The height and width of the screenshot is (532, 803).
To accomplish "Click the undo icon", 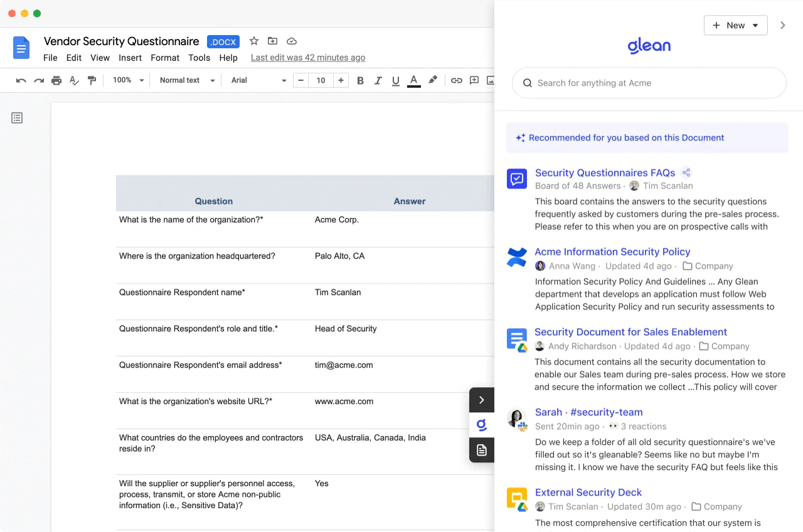I will [x=21, y=80].
